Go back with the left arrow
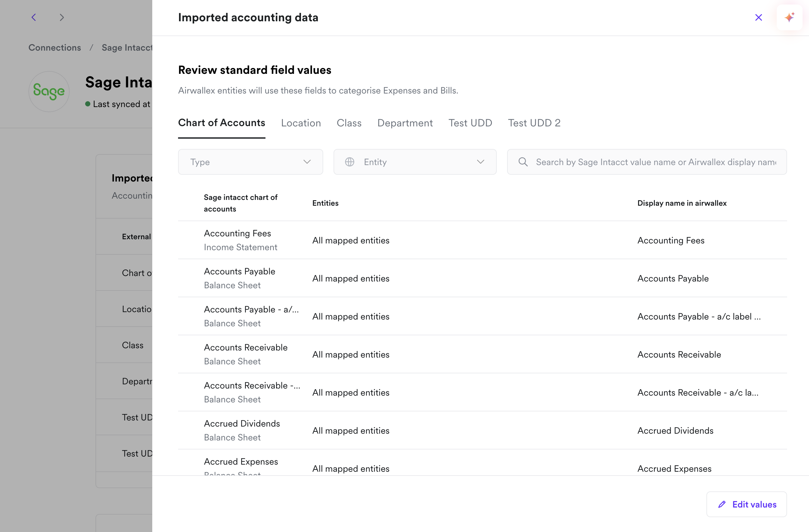 click(34, 17)
